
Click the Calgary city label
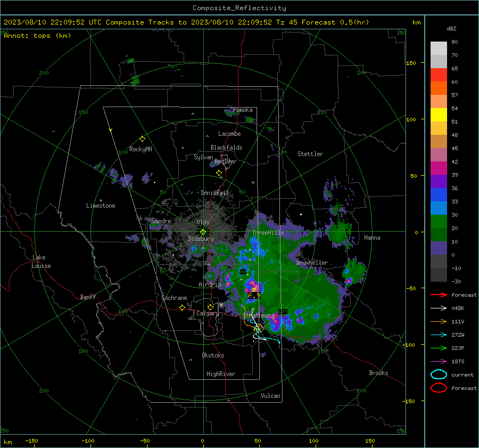click(208, 313)
